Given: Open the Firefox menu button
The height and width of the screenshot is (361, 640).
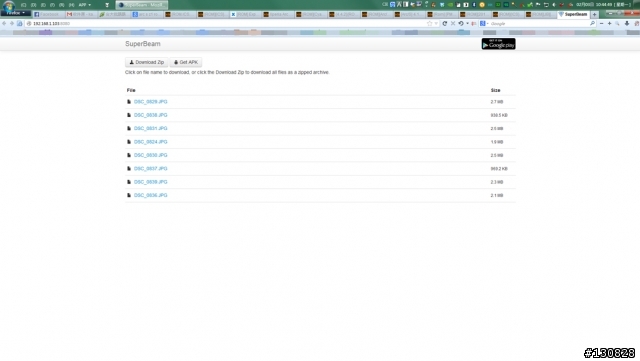Looking at the screenshot, I should (x=16, y=13).
